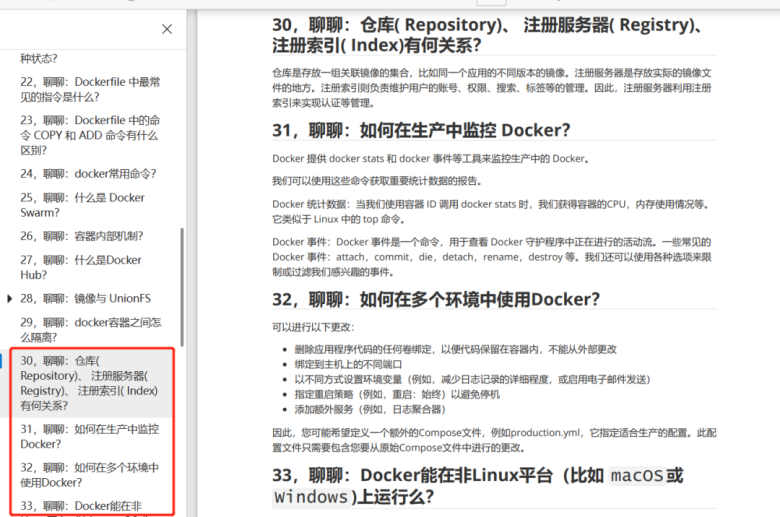
Task: Select outline text 28 镜像与 UnionFS
Action: coord(86,299)
